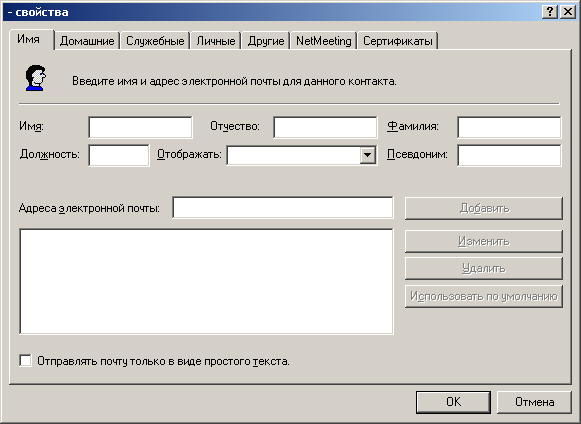Click the email addresses list box
The height and width of the screenshot is (424, 581).
click(x=206, y=281)
